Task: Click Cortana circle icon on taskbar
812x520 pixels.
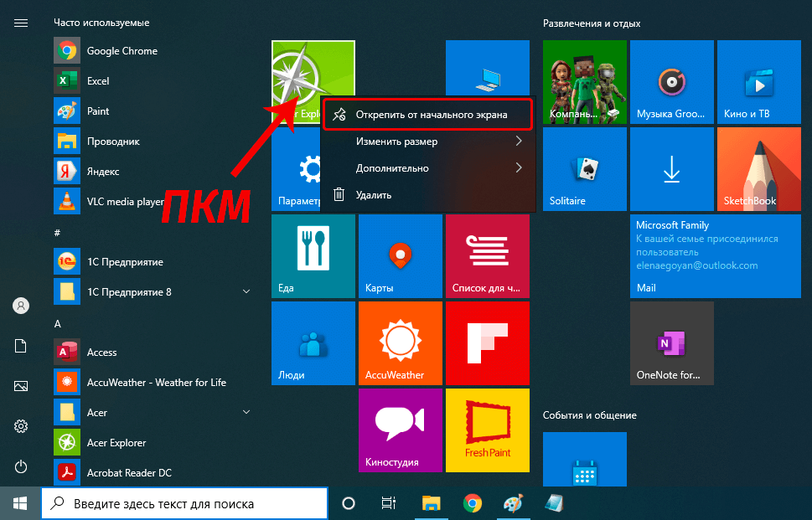Action: [x=349, y=503]
